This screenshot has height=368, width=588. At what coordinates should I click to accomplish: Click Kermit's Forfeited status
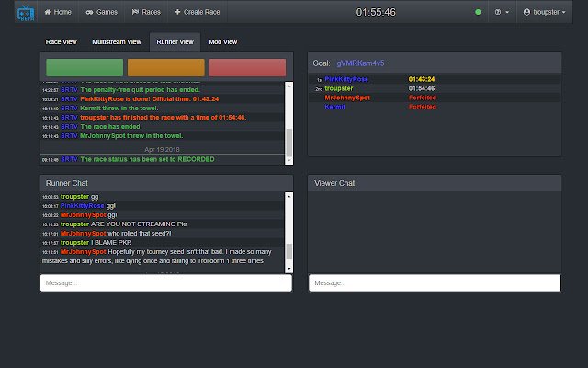click(423, 107)
